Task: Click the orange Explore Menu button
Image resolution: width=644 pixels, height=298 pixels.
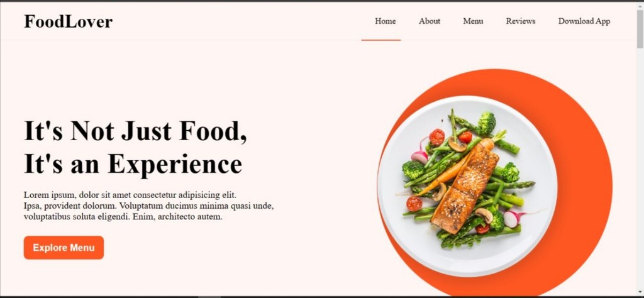Action: pos(64,248)
